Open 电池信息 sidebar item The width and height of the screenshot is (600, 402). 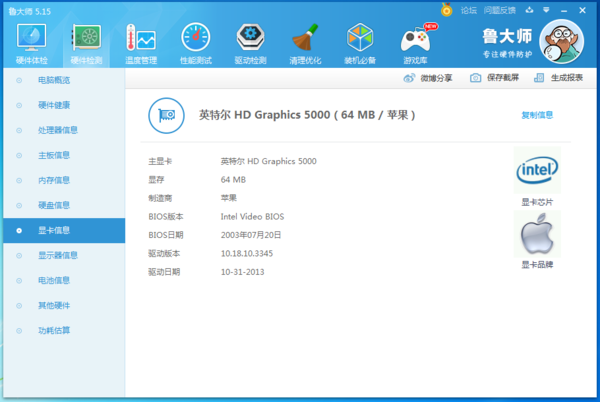pyautogui.click(x=64, y=280)
